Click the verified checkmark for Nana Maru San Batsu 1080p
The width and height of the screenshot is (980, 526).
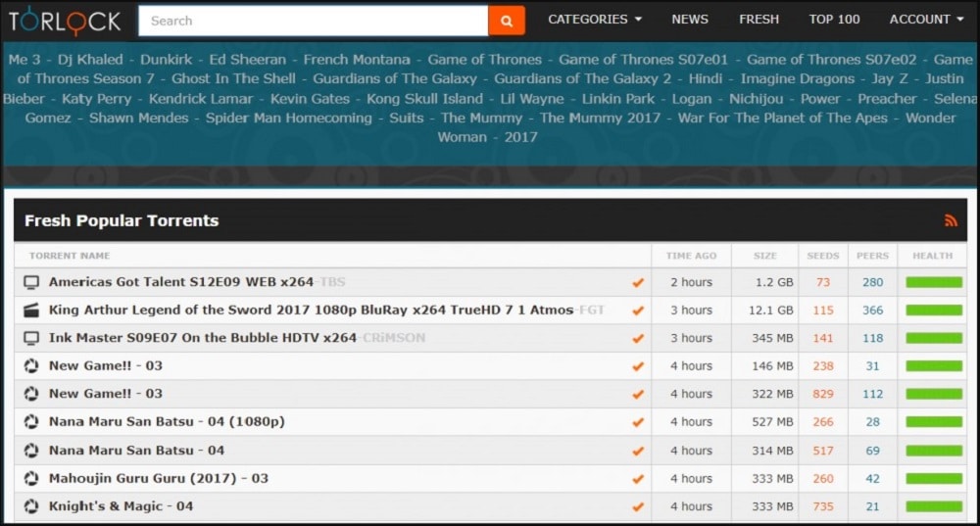(x=638, y=422)
